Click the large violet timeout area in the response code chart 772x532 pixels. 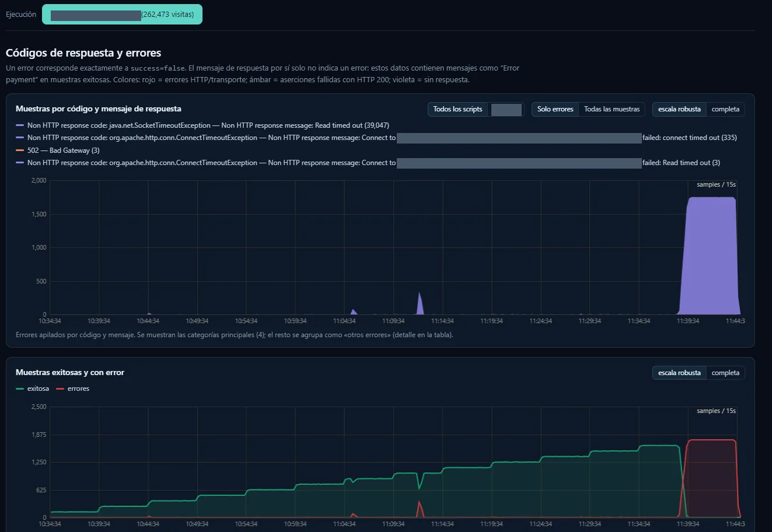click(x=710, y=257)
